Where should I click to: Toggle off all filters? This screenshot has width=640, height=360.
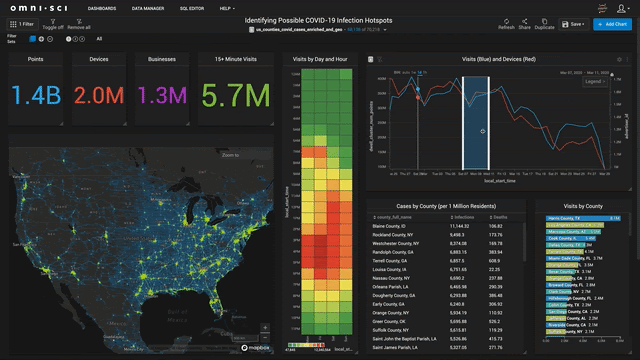[x=53, y=24]
